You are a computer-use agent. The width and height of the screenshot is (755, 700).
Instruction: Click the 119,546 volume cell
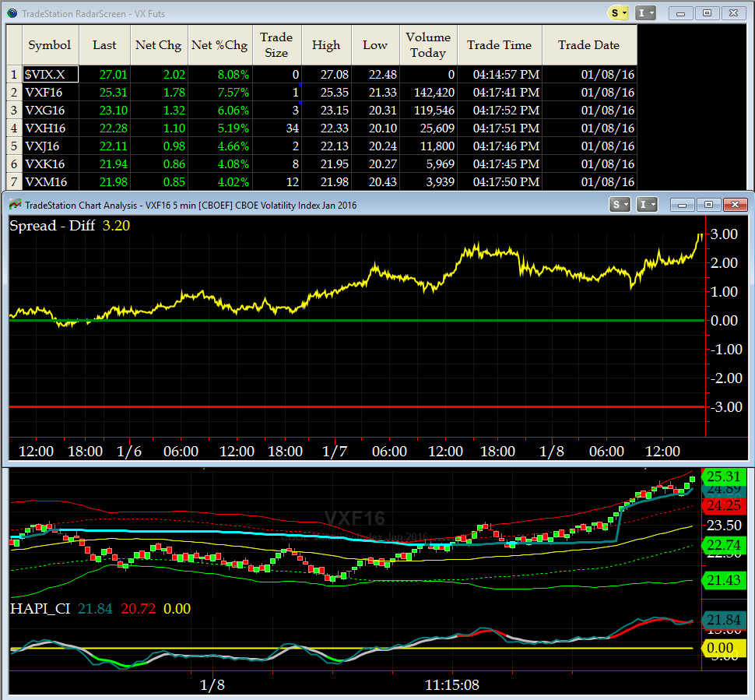click(428, 110)
